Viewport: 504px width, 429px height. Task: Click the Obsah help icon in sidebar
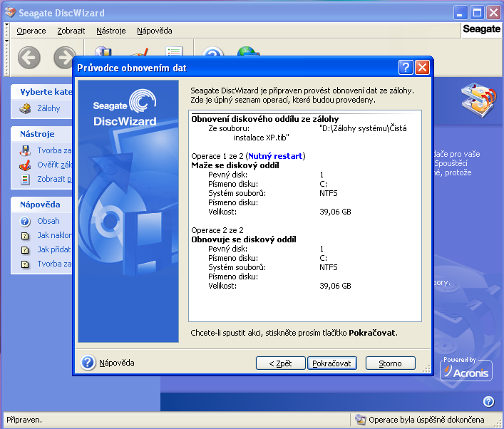click(x=25, y=221)
